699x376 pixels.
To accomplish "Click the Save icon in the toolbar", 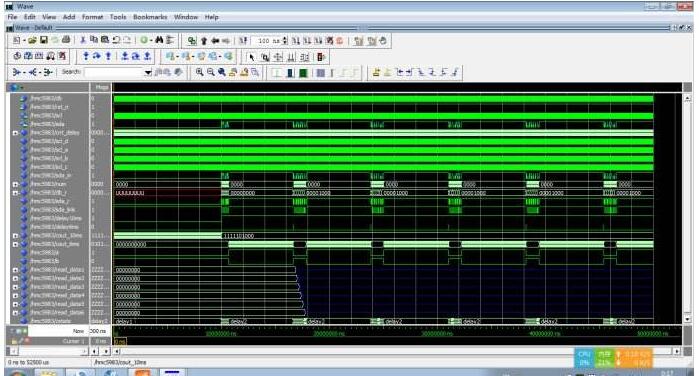I will [x=43, y=41].
